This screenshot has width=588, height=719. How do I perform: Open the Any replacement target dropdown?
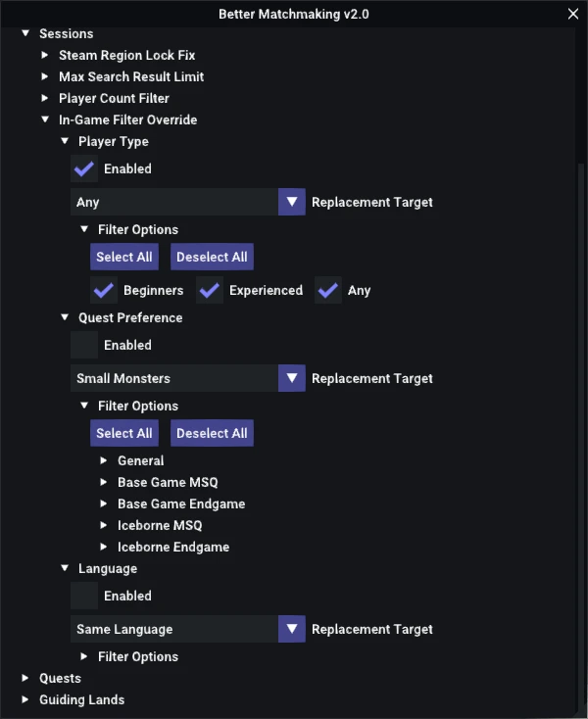pyautogui.click(x=188, y=202)
